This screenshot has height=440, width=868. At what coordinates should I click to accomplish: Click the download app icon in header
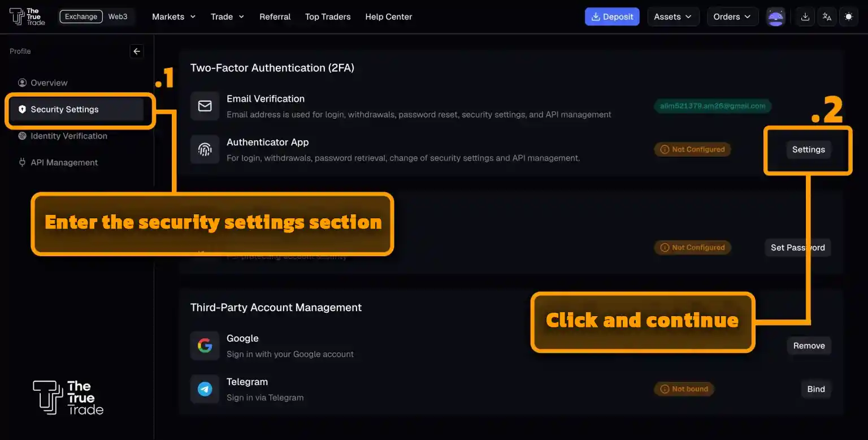[805, 17]
